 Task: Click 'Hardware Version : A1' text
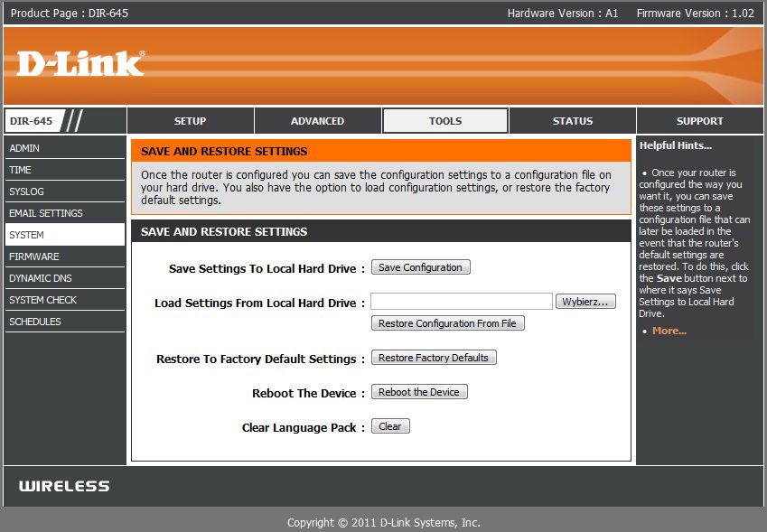563,14
